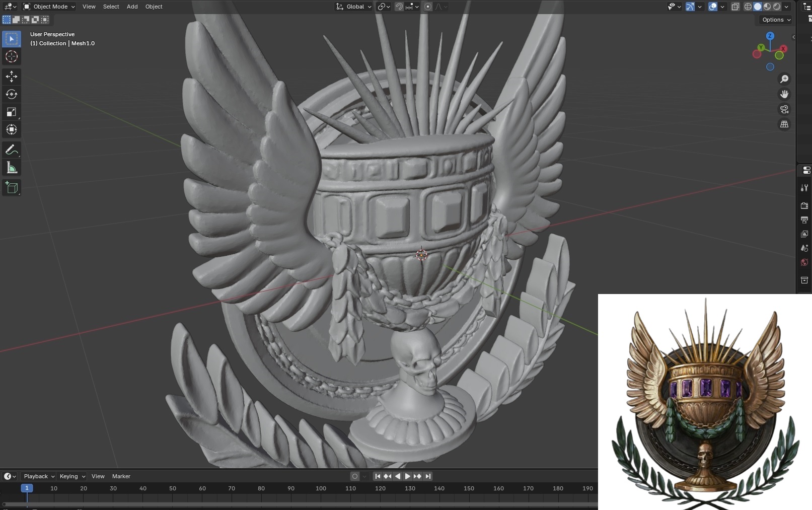Play animation in reverse
Viewport: 812px width, 510px height.
point(398,476)
